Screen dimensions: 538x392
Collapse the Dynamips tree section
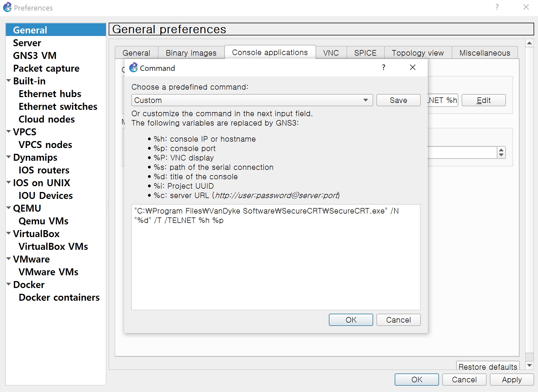point(9,157)
